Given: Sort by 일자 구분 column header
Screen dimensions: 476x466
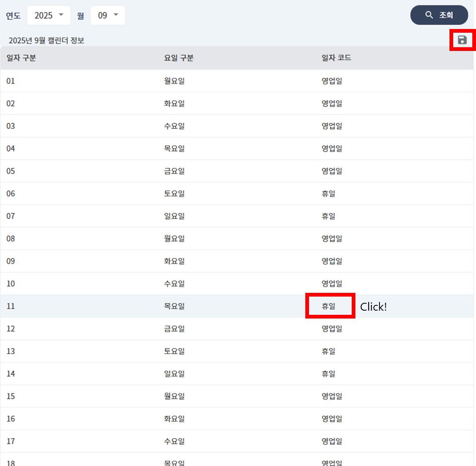Looking at the screenshot, I should 21,58.
